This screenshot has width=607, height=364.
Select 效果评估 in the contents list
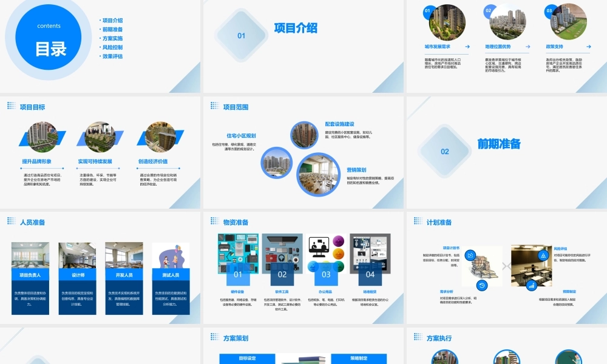coord(112,56)
